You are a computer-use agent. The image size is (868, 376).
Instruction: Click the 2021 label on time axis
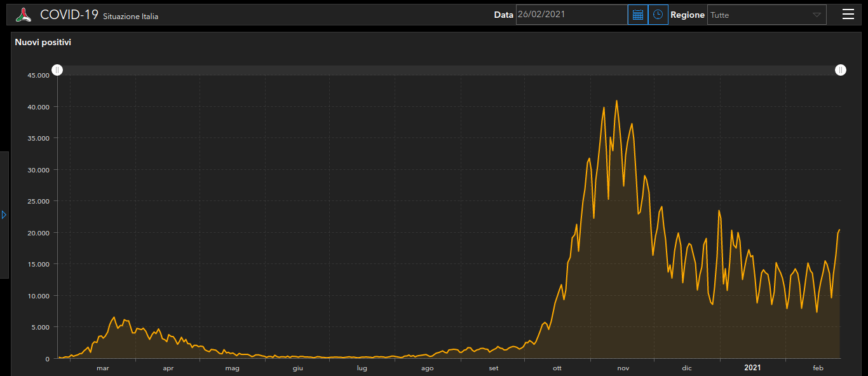752,368
